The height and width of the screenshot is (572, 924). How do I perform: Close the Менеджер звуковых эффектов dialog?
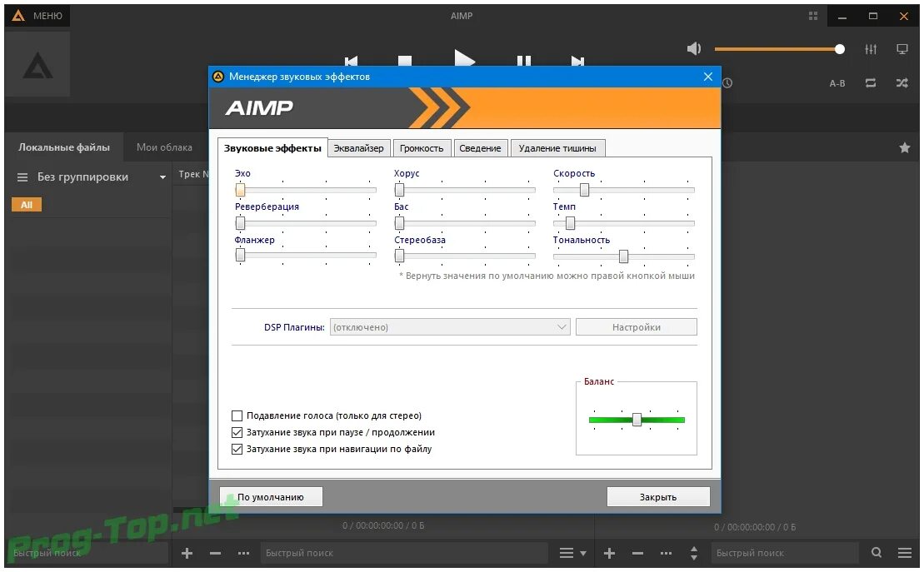(708, 77)
